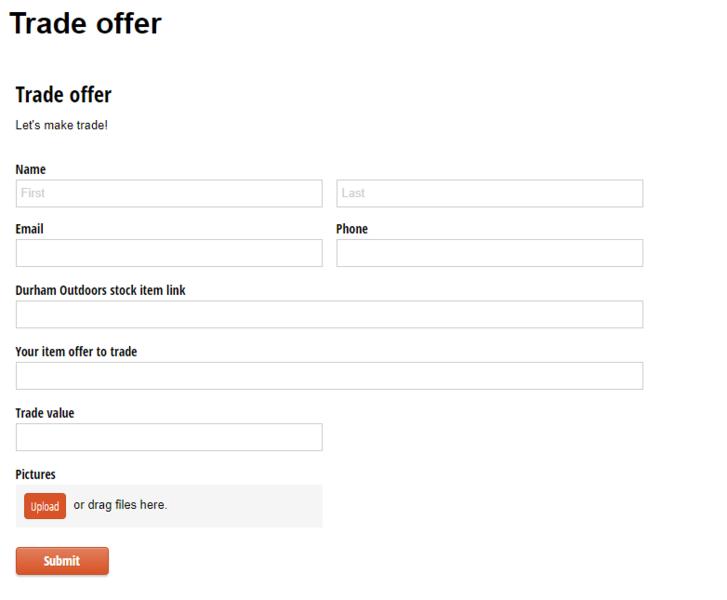This screenshot has width=727, height=600.
Task: Click the First name input field
Action: tap(169, 193)
